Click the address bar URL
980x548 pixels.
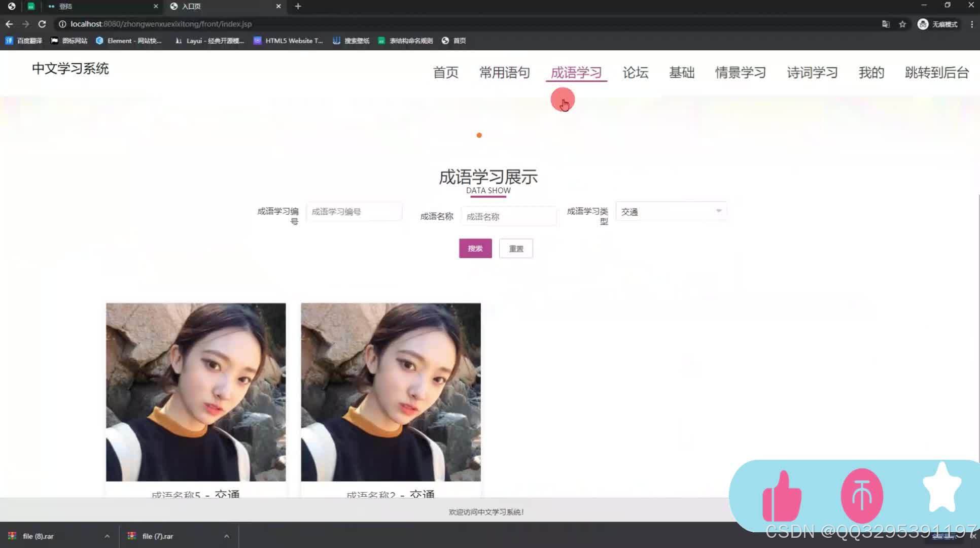pyautogui.click(x=161, y=24)
